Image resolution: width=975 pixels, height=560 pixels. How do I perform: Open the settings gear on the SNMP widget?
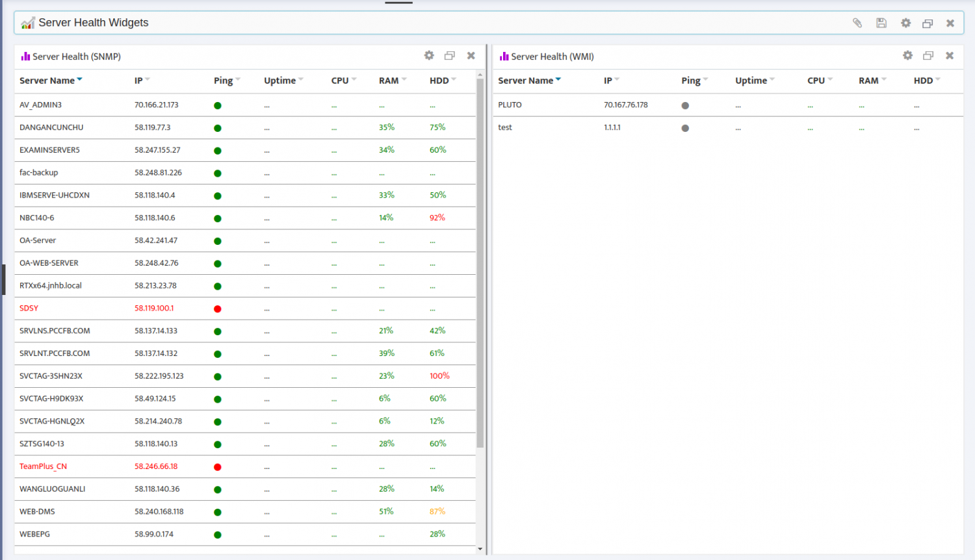pos(429,55)
